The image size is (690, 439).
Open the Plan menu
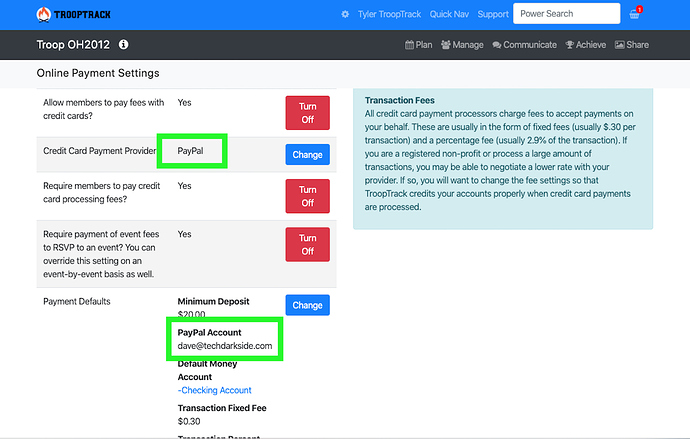[x=418, y=45]
